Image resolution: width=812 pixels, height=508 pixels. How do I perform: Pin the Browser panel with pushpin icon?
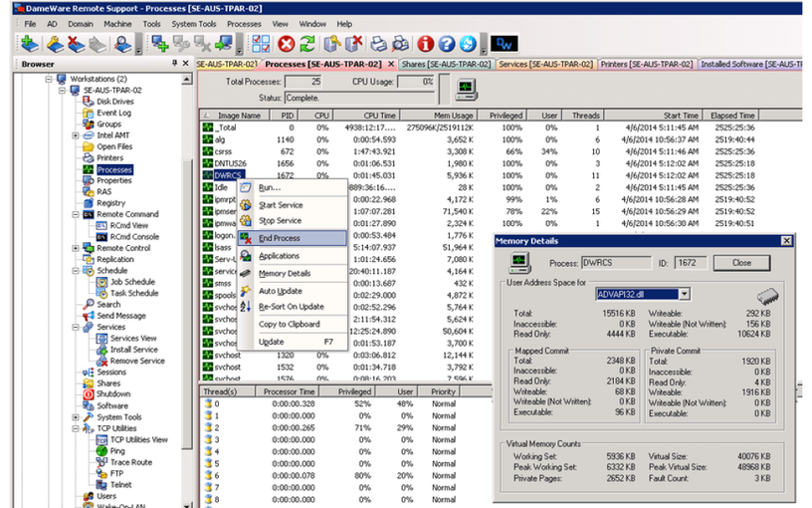coord(174,63)
